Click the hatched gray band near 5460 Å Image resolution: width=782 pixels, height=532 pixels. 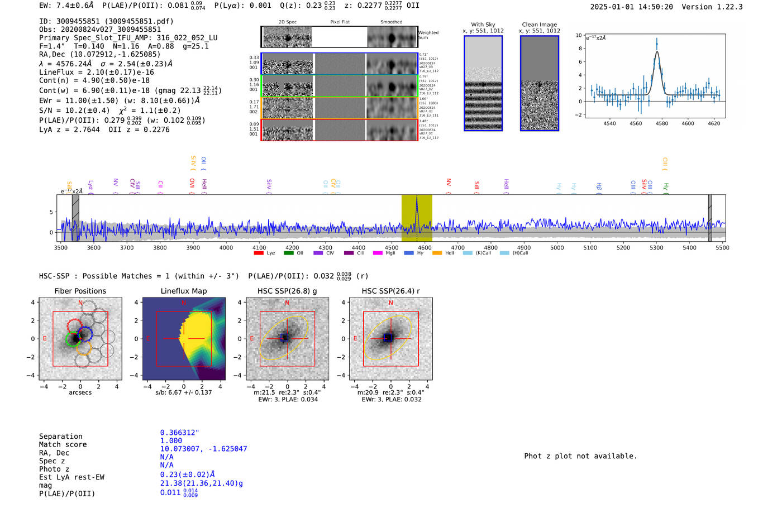pos(710,218)
